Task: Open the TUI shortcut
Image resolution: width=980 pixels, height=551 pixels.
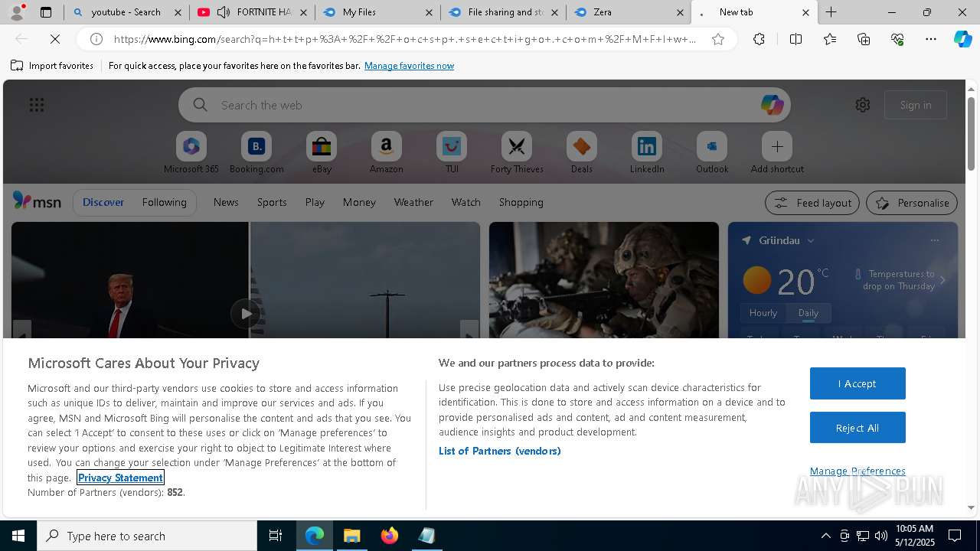Action: point(452,152)
